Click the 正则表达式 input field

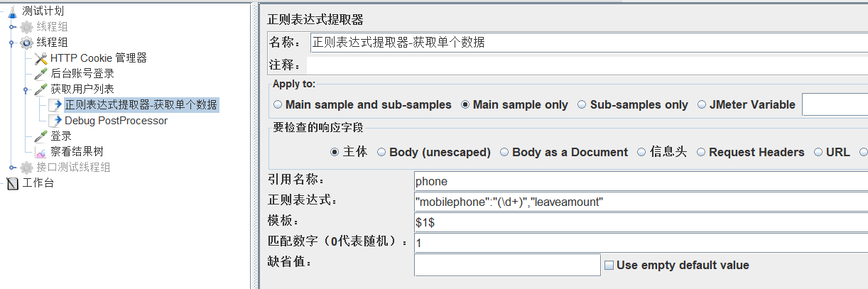point(641,202)
